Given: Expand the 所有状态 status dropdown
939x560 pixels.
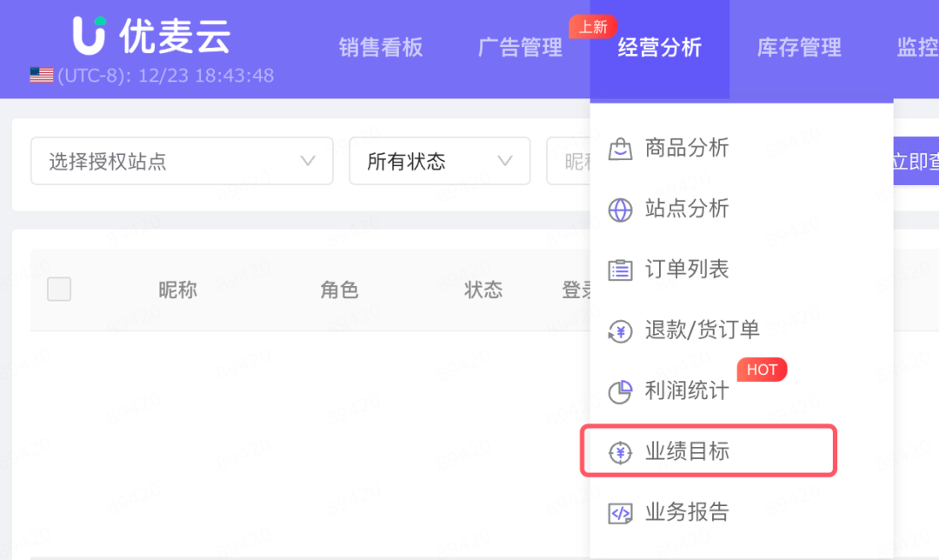Looking at the screenshot, I should pos(439,161).
